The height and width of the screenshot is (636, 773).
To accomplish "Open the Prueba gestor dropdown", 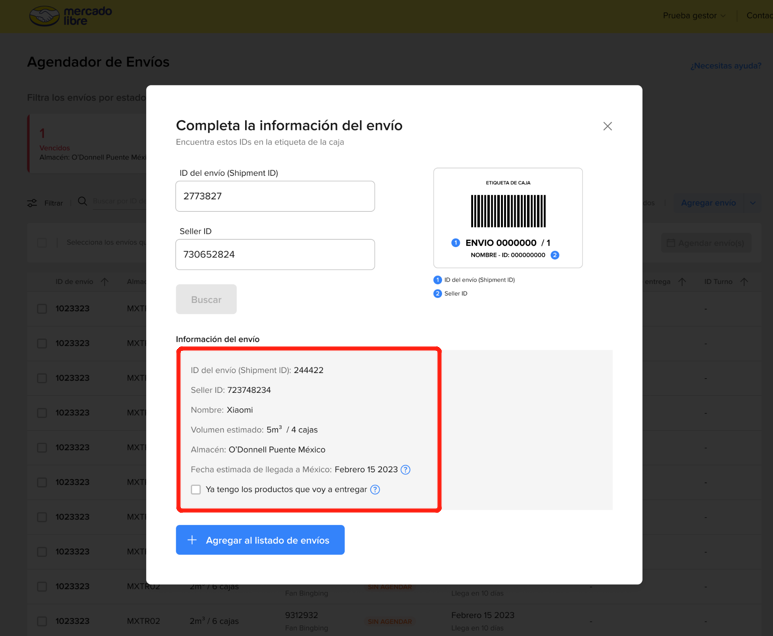I will coord(694,15).
